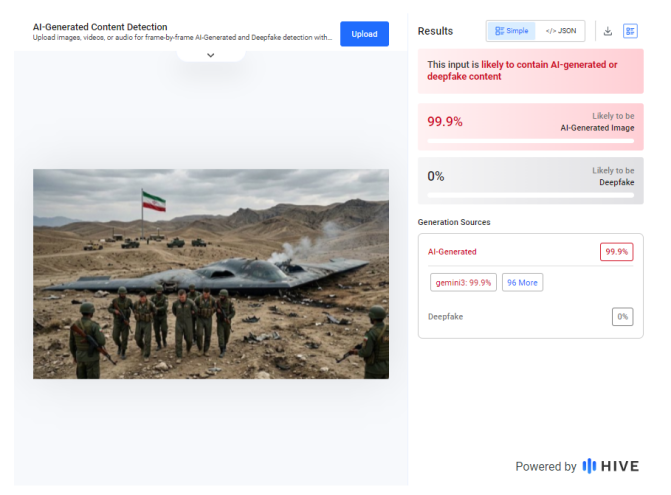The image size is (671, 495).
Task: Click the red likely AI-generated warning banner
Action: click(530, 71)
